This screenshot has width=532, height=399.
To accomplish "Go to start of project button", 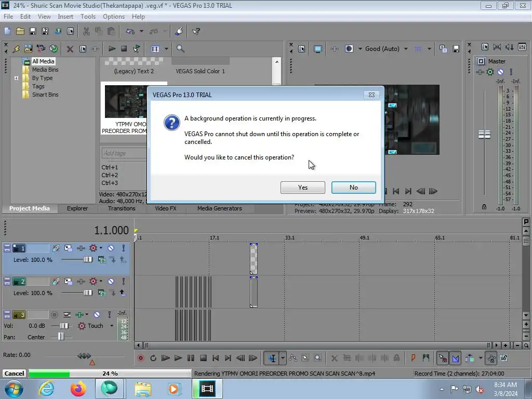I will tap(216, 358).
